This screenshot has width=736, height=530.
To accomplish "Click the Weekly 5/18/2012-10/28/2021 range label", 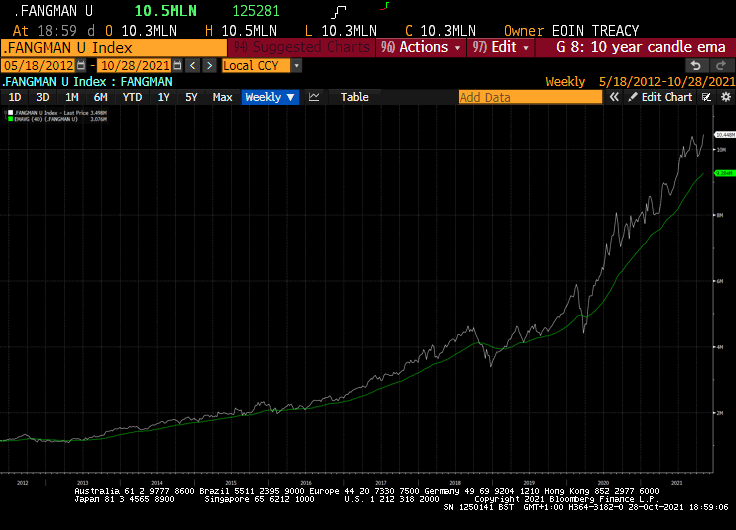I will 640,82.
